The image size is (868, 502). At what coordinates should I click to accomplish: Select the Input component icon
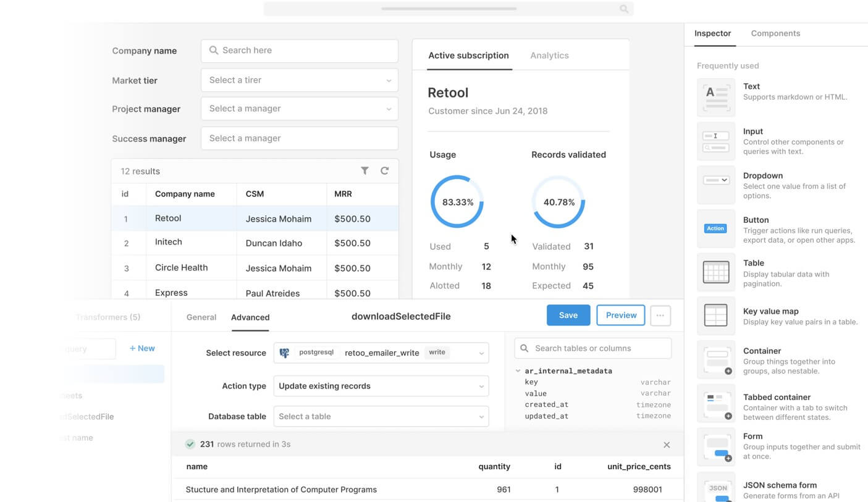(716, 141)
